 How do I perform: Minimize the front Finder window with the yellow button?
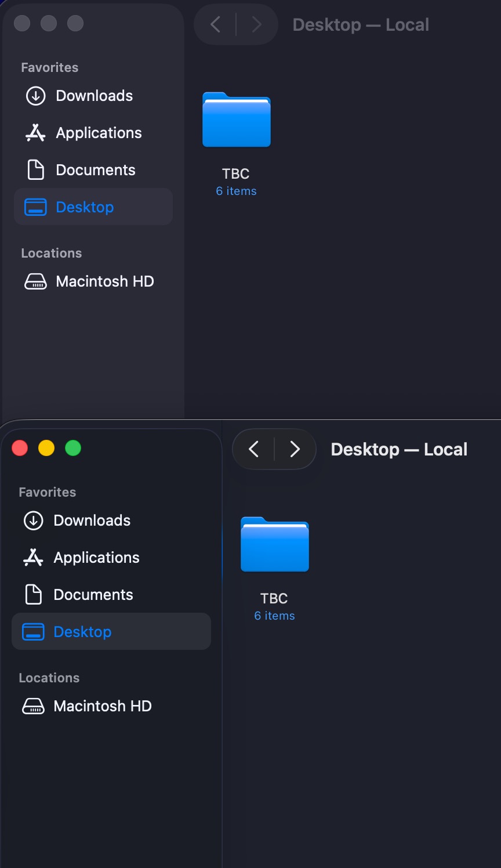coord(46,448)
